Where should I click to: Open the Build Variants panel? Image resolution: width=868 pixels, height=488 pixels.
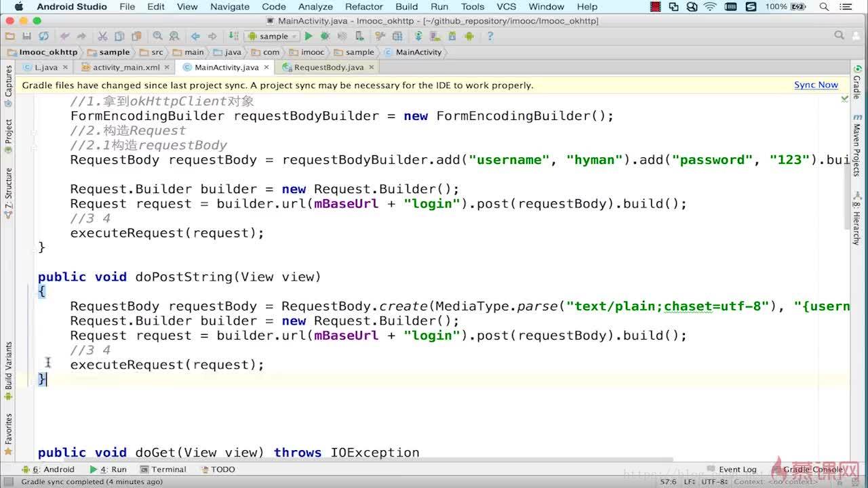click(8, 371)
